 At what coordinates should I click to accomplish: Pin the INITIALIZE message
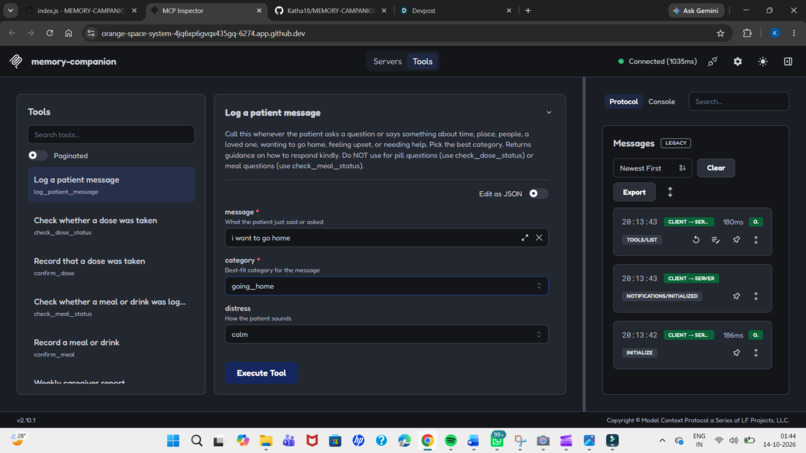pos(737,353)
